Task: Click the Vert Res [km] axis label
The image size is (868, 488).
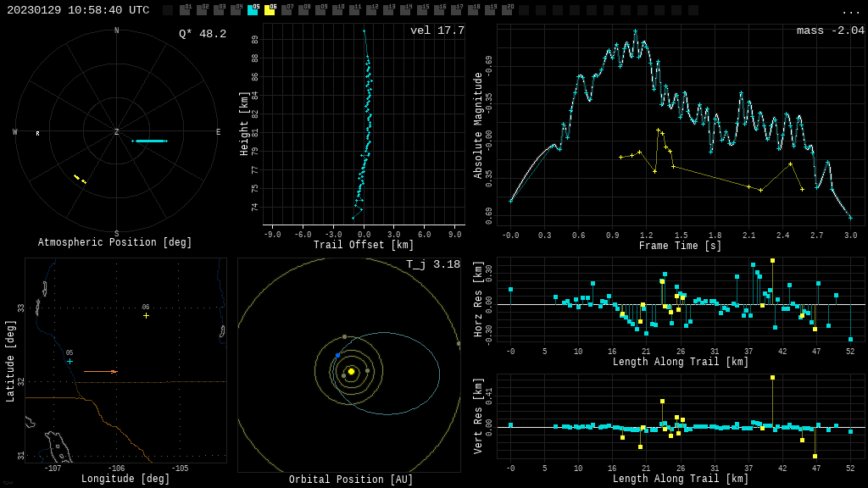Action: tap(478, 416)
